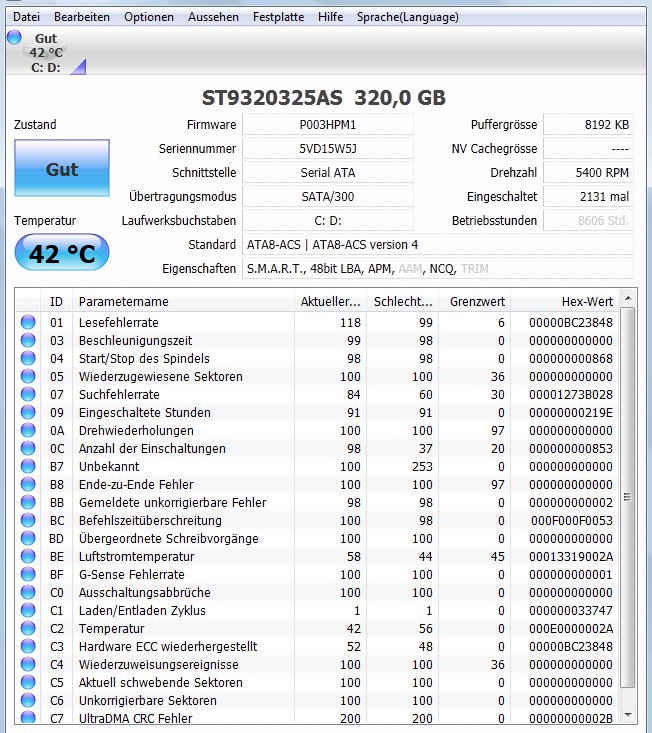Select the Suchfehlerrate parameter name

119,394
